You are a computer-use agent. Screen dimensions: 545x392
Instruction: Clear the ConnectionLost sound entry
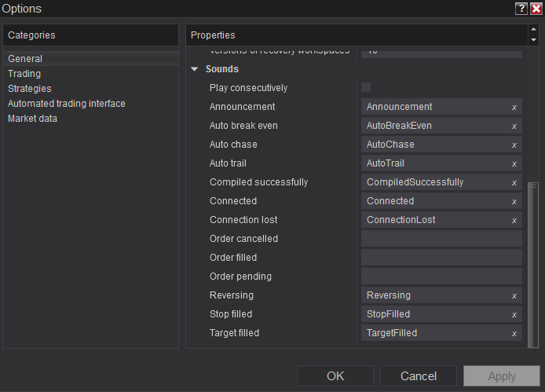[514, 220]
